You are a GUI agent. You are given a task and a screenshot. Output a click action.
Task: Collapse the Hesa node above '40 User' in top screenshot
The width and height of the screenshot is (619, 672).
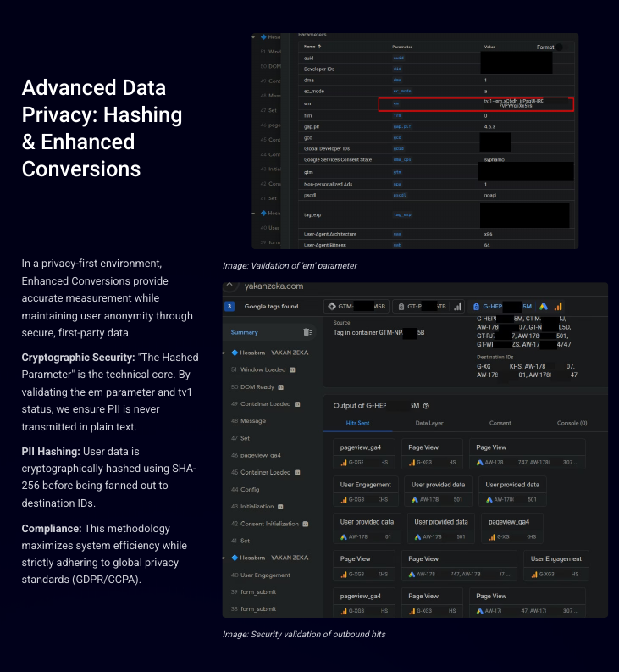click(253, 213)
